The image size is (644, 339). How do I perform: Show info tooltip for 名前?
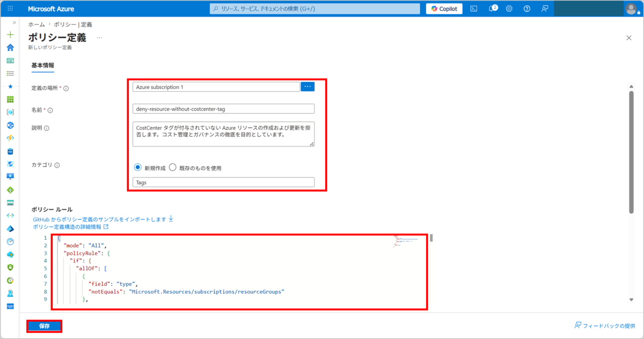coord(50,110)
